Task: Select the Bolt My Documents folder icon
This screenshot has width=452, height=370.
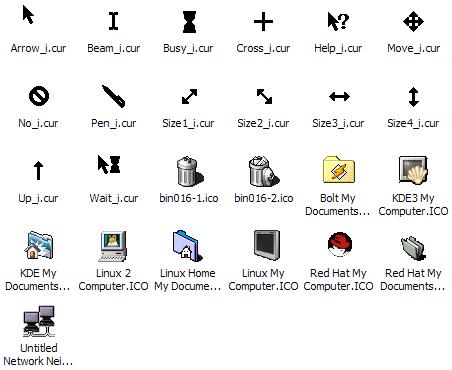Action: tap(339, 169)
